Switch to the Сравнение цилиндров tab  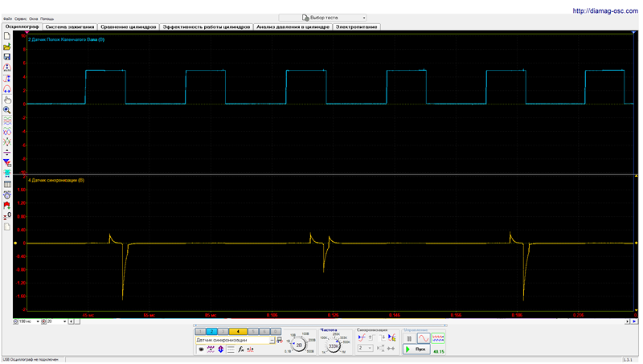[x=129, y=27]
